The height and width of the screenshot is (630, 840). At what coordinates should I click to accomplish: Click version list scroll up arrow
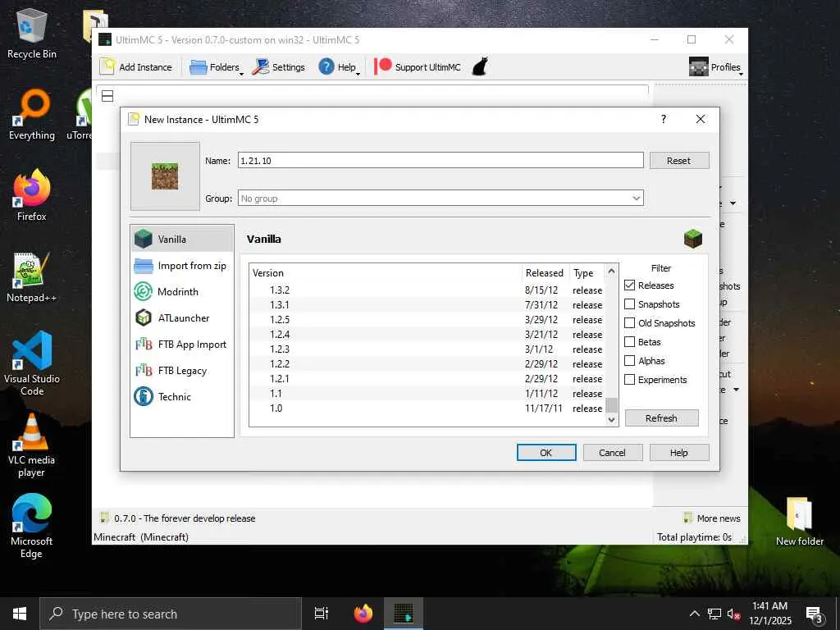(x=611, y=271)
